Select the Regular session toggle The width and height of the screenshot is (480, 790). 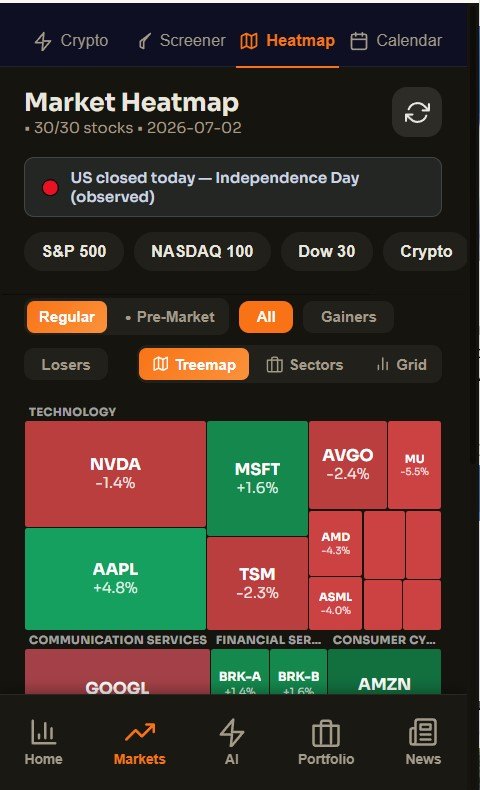point(66,317)
